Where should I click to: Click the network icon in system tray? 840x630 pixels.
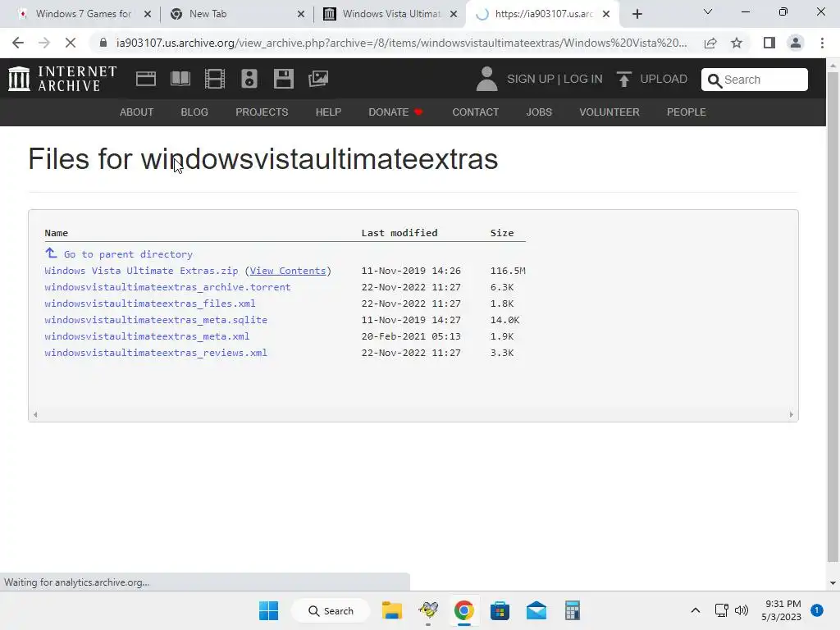tap(722, 610)
